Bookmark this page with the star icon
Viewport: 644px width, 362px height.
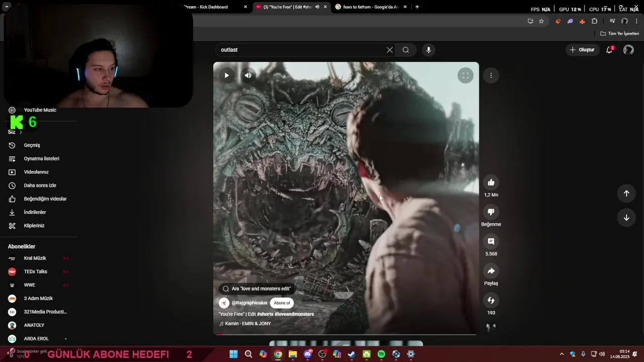point(541,21)
